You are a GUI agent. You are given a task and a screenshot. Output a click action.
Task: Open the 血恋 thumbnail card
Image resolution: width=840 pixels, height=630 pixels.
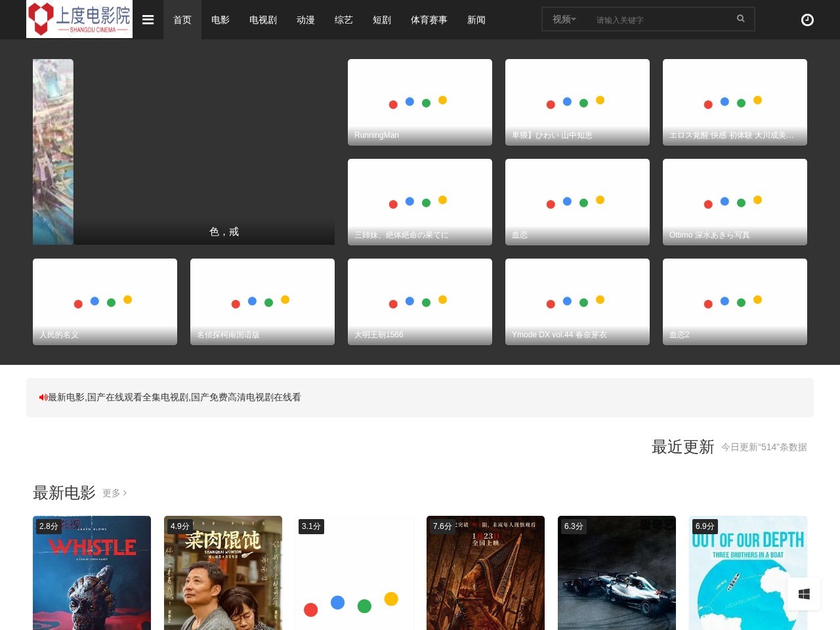tap(577, 202)
